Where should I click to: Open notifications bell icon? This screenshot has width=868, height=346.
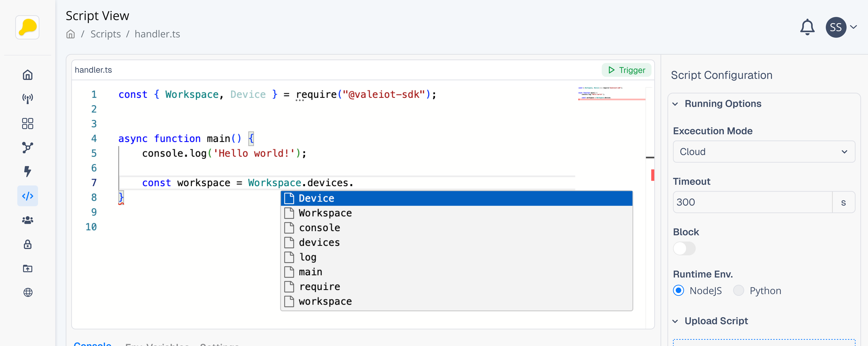pyautogui.click(x=807, y=27)
